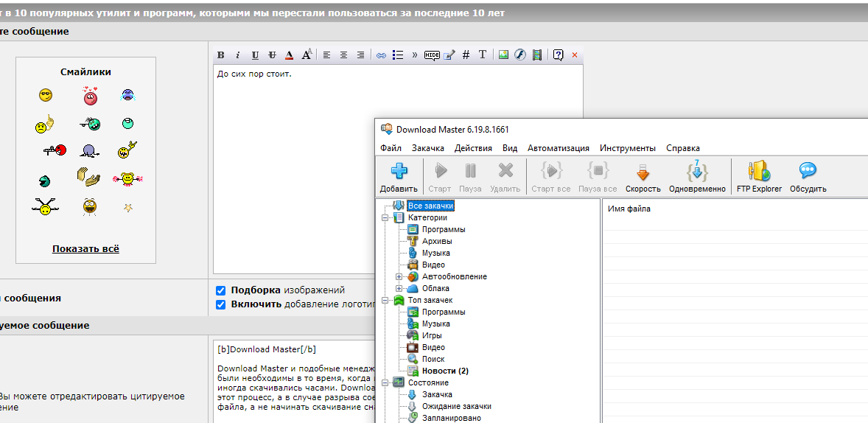The width and height of the screenshot is (868, 423).
Task: Open the font size tool (large A icon)
Action: [307, 55]
